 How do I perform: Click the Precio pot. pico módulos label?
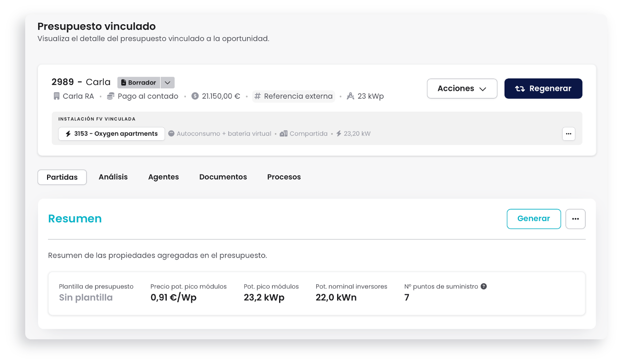click(x=188, y=287)
